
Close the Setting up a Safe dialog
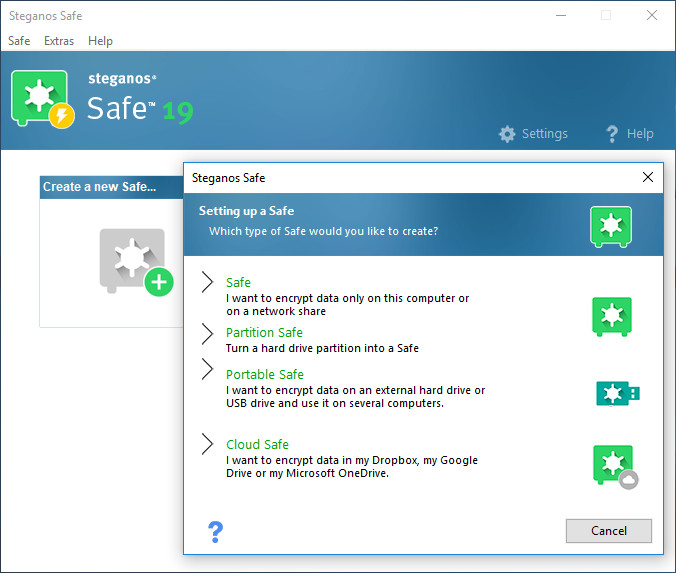648,177
